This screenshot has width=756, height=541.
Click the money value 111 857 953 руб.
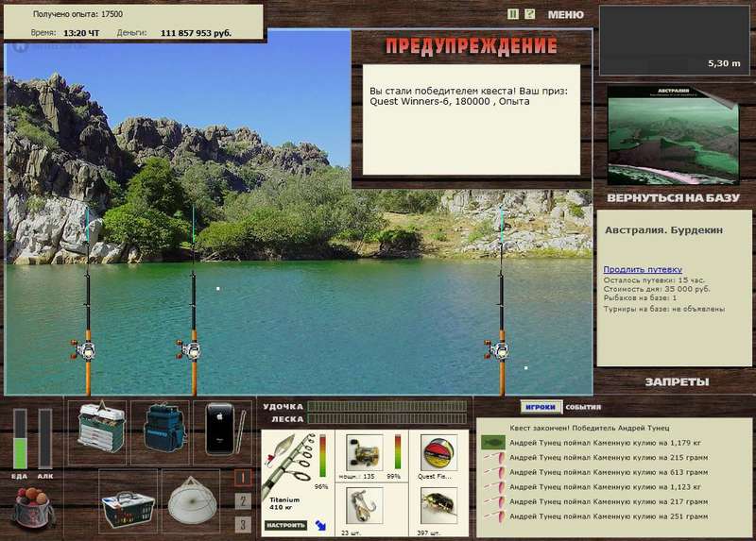click(x=196, y=33)
